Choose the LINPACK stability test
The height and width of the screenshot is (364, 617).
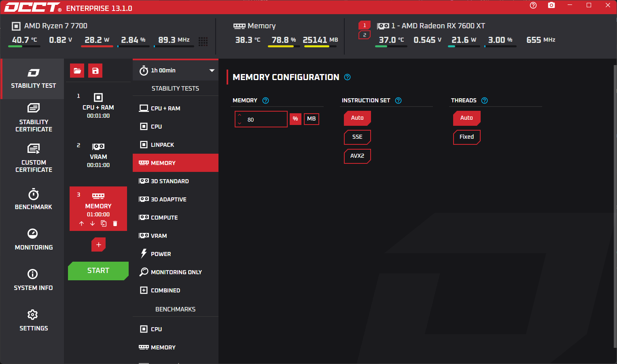click(x=176, y=145)
